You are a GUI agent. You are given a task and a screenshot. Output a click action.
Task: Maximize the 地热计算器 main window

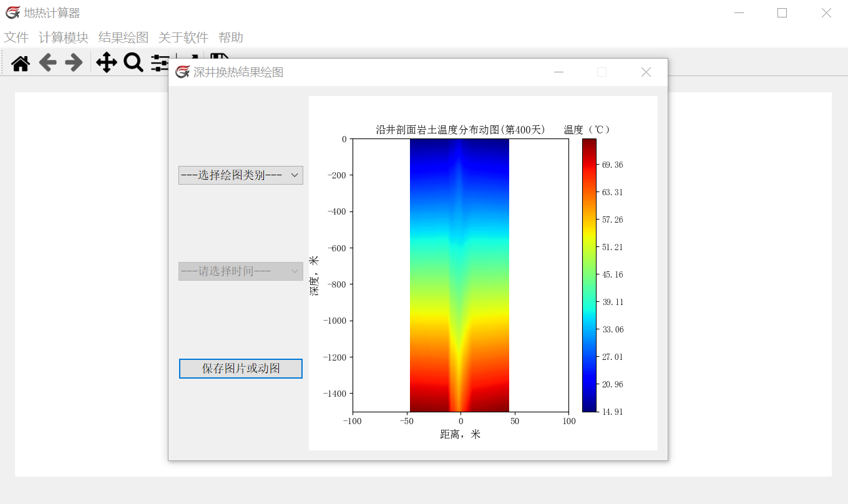click(782, 12)
